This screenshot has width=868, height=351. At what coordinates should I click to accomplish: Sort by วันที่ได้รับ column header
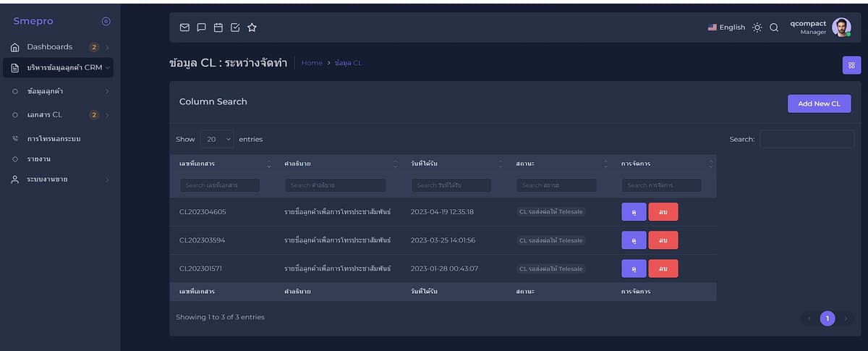(x=454, y=164)
